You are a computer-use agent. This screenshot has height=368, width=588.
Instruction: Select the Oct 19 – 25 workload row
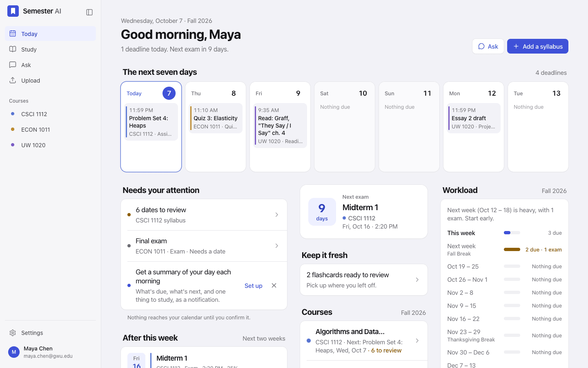tap(504, 266)
